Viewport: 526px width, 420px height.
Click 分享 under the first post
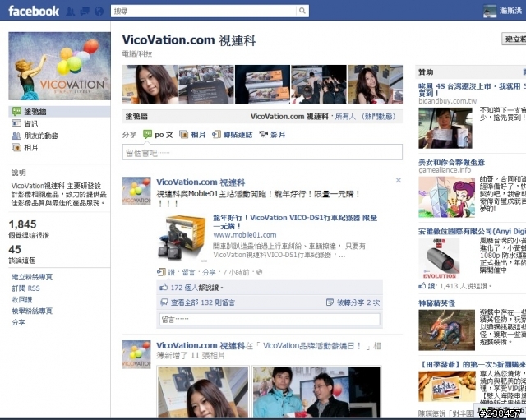pos(209,272)
